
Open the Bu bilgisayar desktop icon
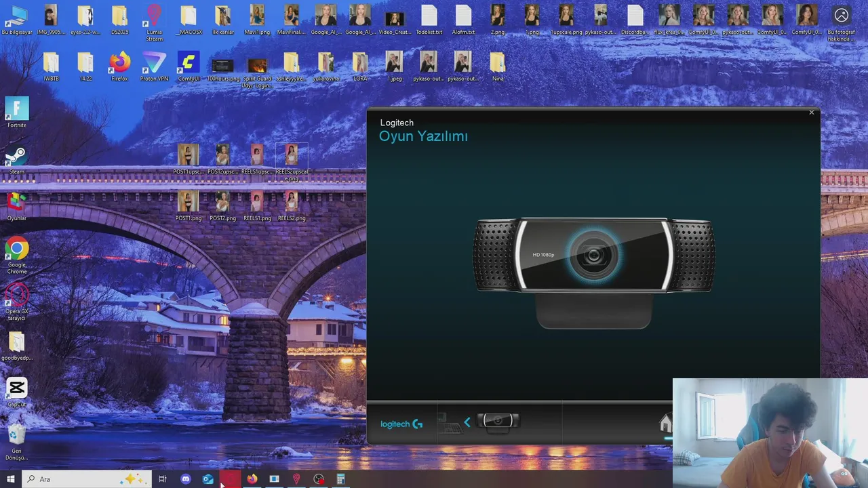tap(16, 21)
